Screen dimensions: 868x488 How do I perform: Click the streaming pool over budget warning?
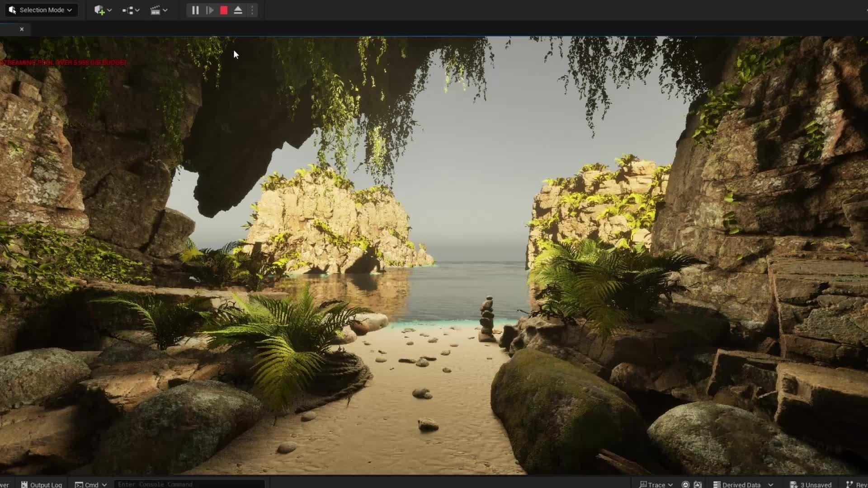pyautogui.click(x=63, y=62)
